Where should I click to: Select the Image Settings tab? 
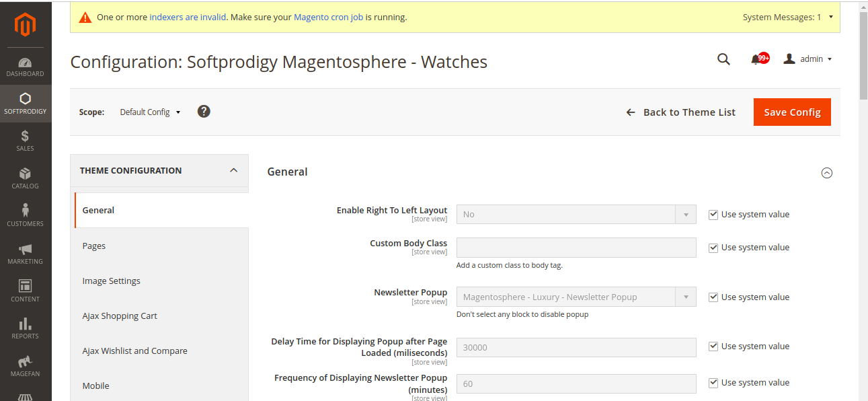click(x=159, y=281)
